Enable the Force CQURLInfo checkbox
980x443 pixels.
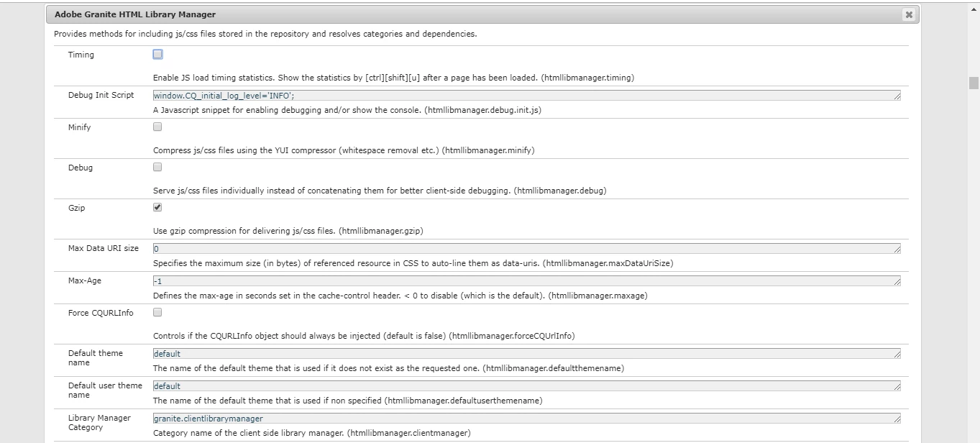tap(157, 312)
